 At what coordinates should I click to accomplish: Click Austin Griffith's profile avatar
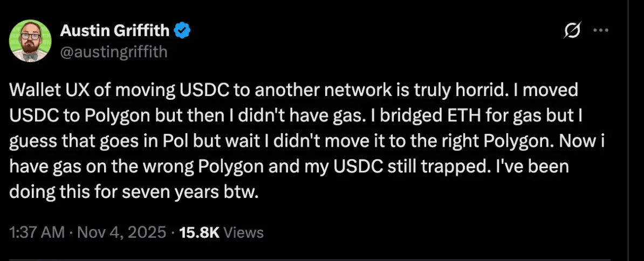pyautogui.click(x=30, y=41)
